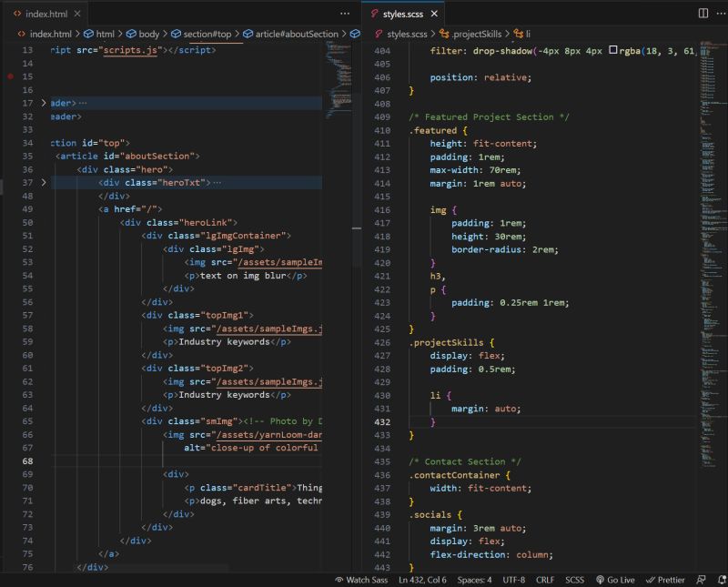Click 'border-radius: 2rem;' on line 419
This screenshot has height=587, width=728.
(x=505, y=249)
